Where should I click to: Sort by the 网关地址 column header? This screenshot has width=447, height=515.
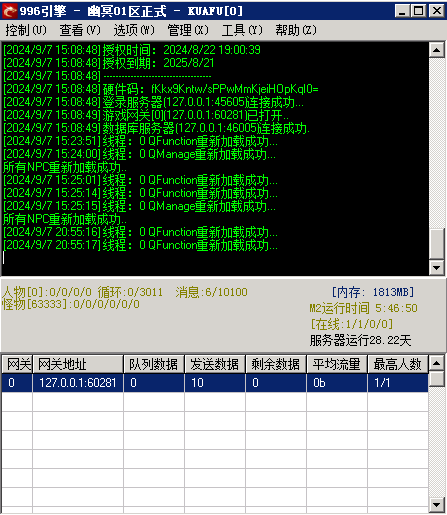[x=78, y=364]
